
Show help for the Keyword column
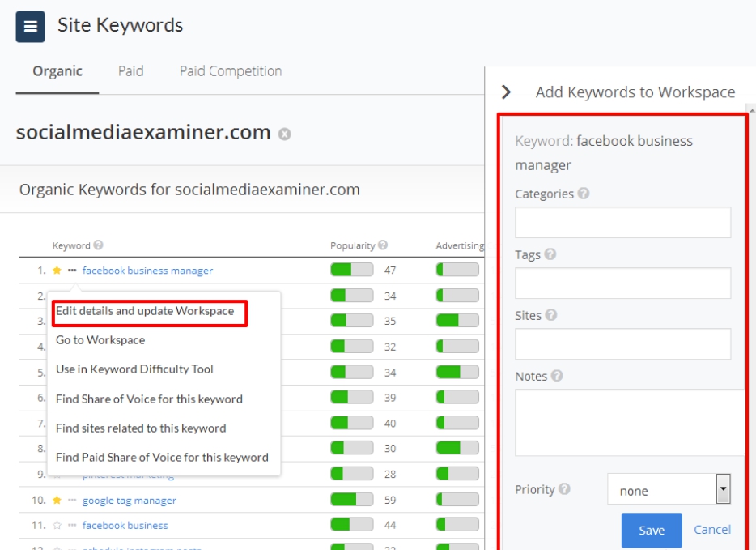99,245
